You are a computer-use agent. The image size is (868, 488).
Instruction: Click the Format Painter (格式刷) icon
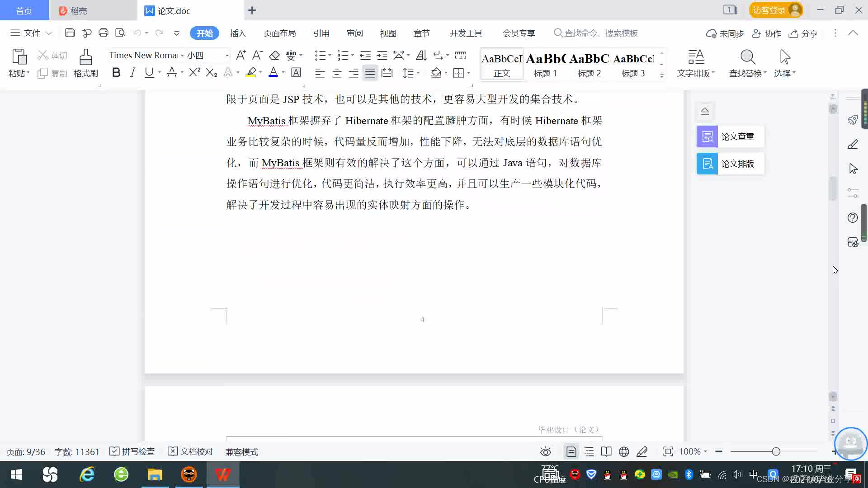point(85,58)
